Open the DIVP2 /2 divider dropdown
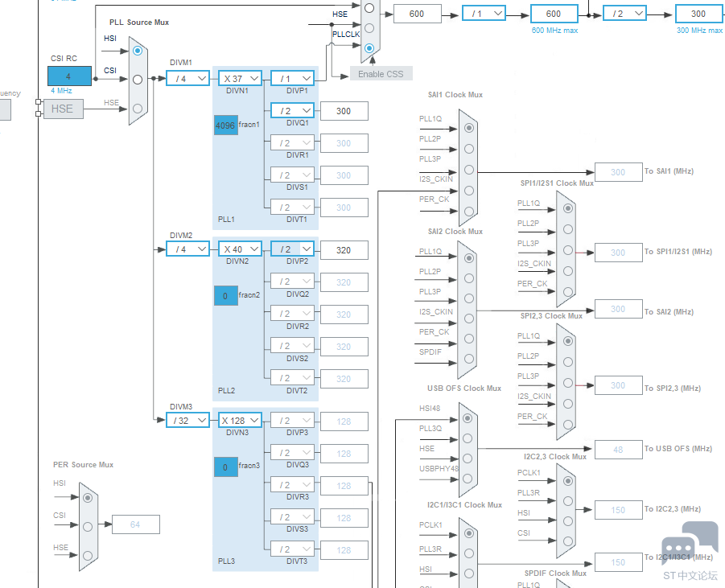The image size is (725, 588). tap(292, 249)
